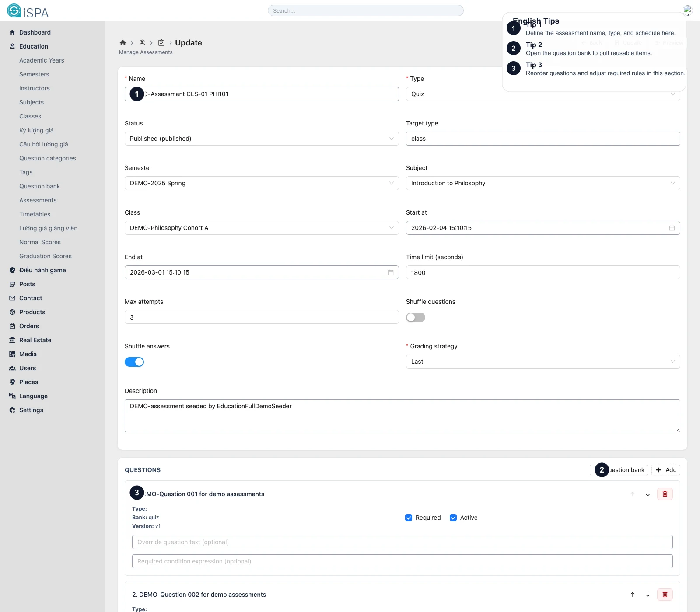Viewport: 700px width, 612px height.
Task: Move Question 001 down with the arrow
Action: pyautogui.click(x=647, y=494)
